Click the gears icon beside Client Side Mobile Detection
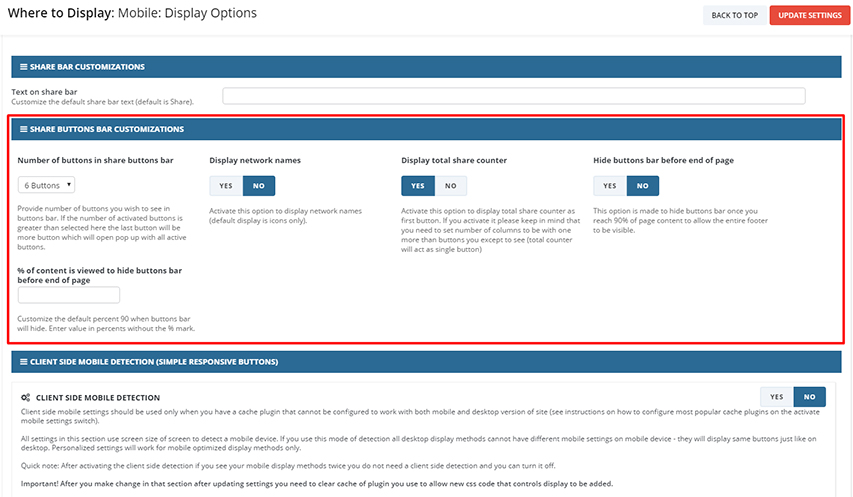 click(25, 397)
